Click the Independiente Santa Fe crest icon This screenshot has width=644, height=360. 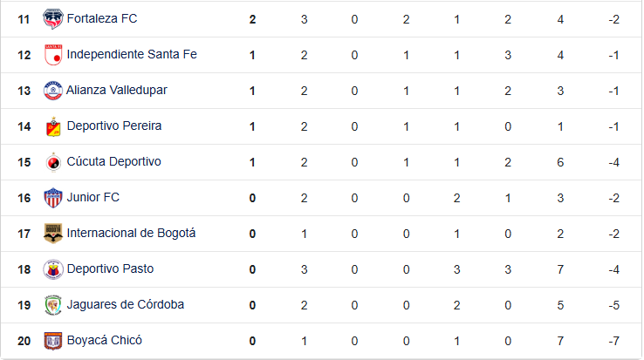(53, 55)
